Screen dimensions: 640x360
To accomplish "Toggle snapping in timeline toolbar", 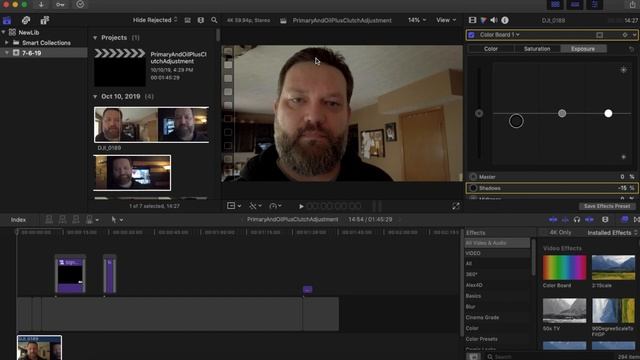I will tap(589, 220).
